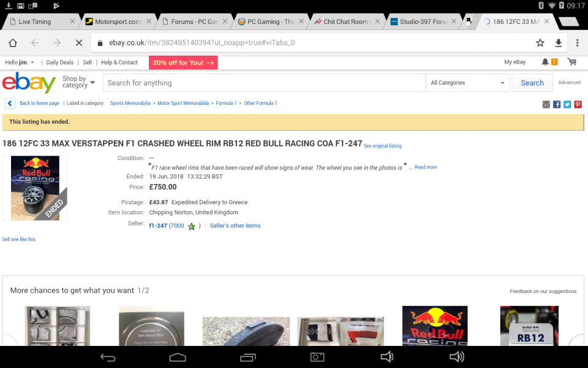Tap the browser home icon

tap(13, 43)
